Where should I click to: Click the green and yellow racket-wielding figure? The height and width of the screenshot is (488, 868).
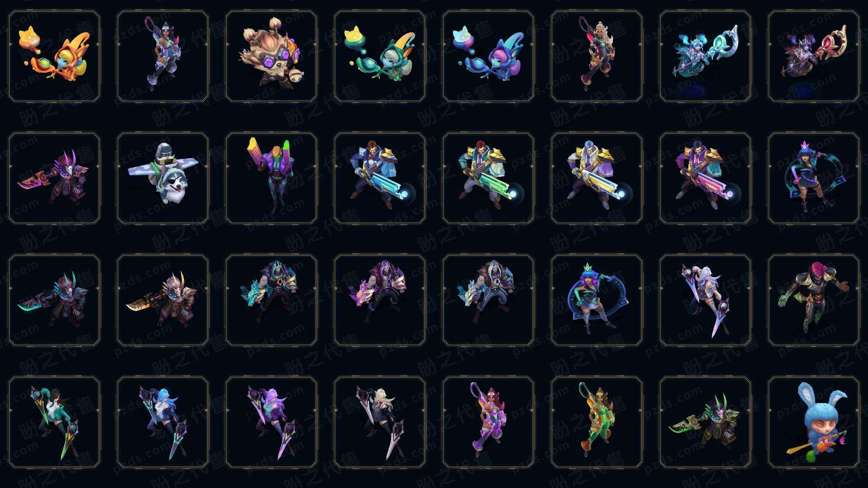tap(597, 422)
